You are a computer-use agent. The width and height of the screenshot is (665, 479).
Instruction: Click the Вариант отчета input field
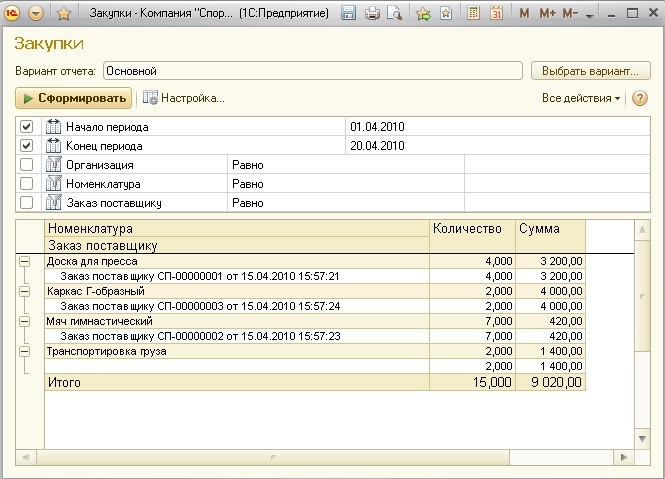point(312,71)
